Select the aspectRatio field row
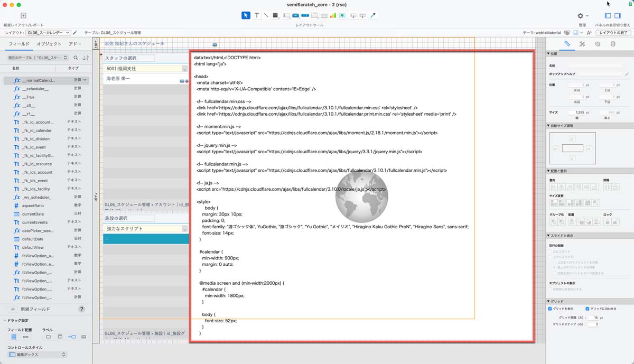This screenshot has height=364, width=634. pyautogui.click(x=46, y=206)
